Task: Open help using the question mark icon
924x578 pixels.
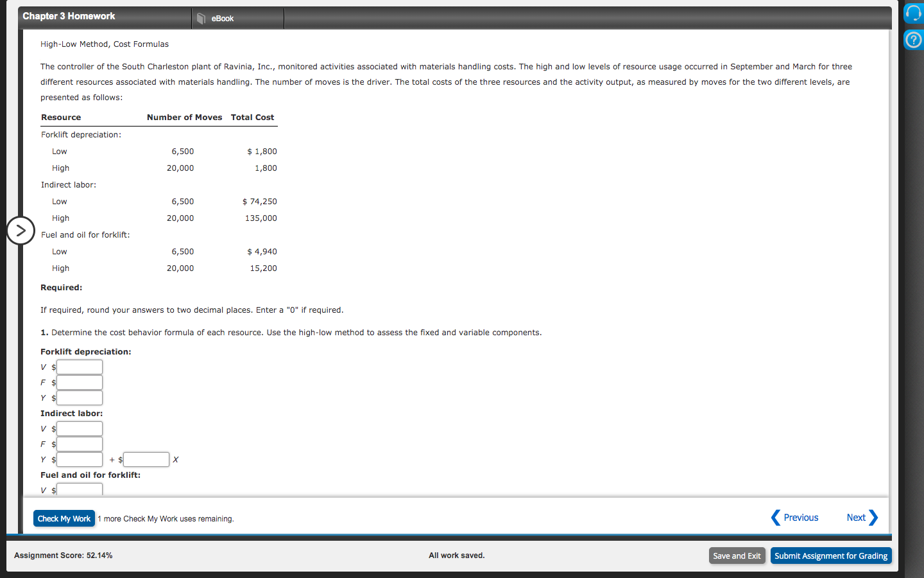Action: tap(913, 40)
